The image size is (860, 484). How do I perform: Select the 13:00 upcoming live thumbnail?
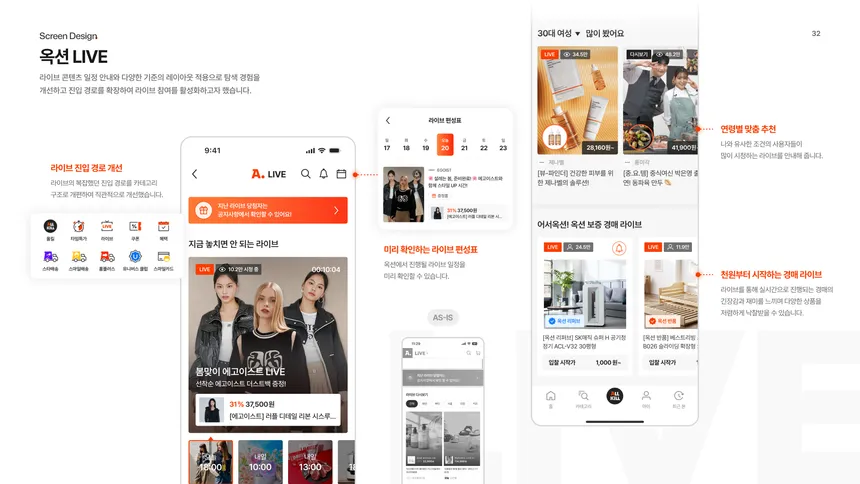coord(310,462)
